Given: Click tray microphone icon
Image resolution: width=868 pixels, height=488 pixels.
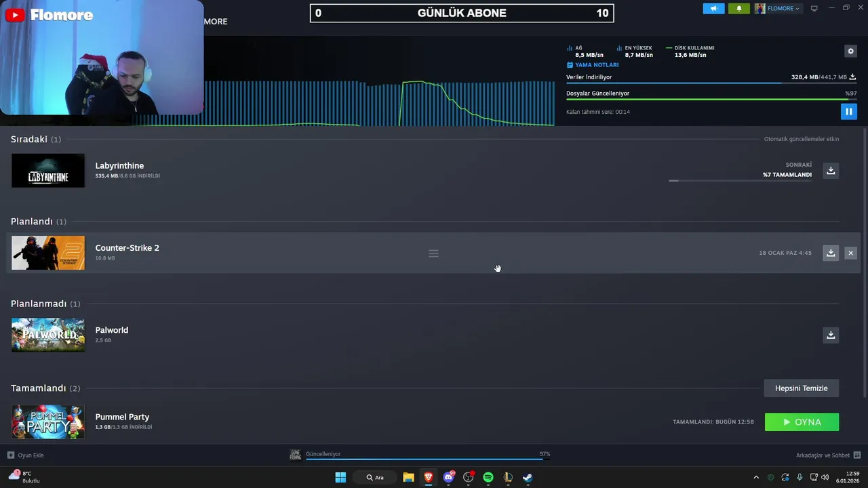Looking at the screenshot, I should tap(800, 477).
